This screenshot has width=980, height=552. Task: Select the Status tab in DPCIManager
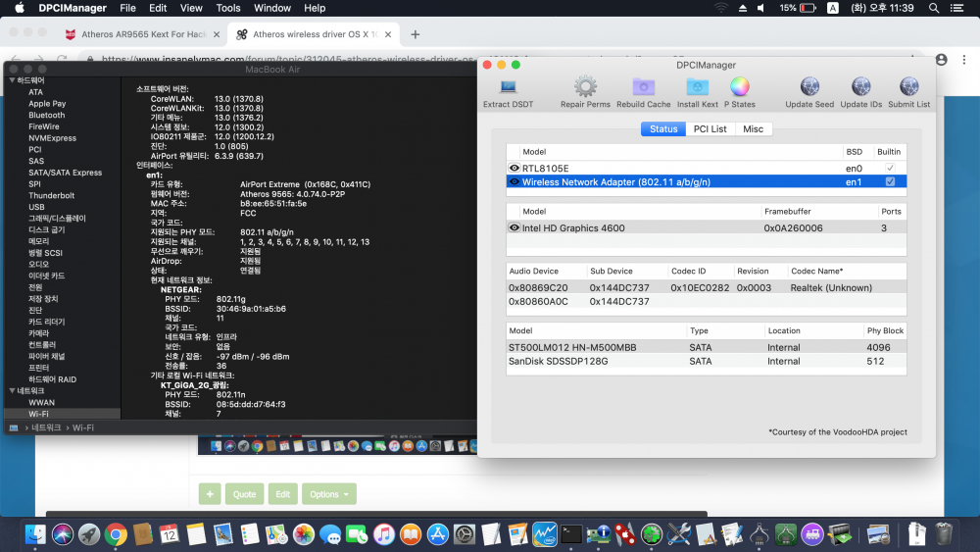(663, 128)
